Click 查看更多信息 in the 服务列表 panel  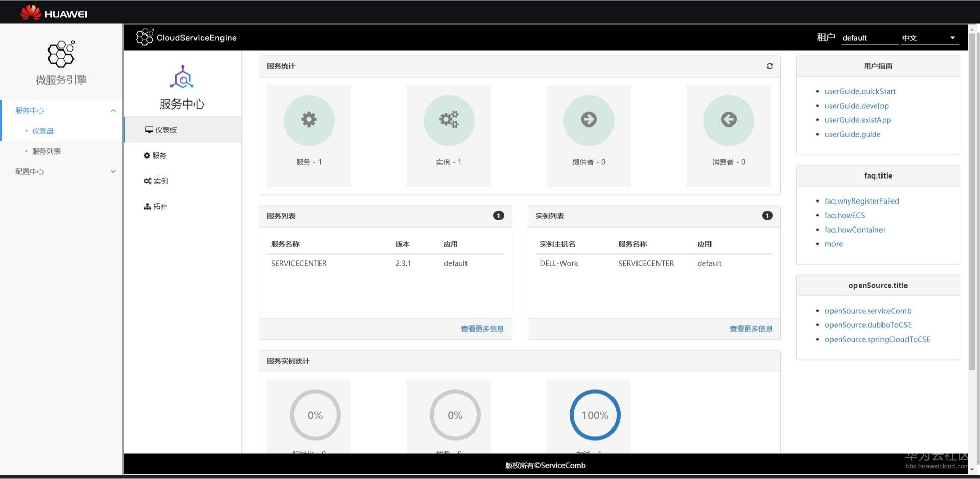pos(482,329)
